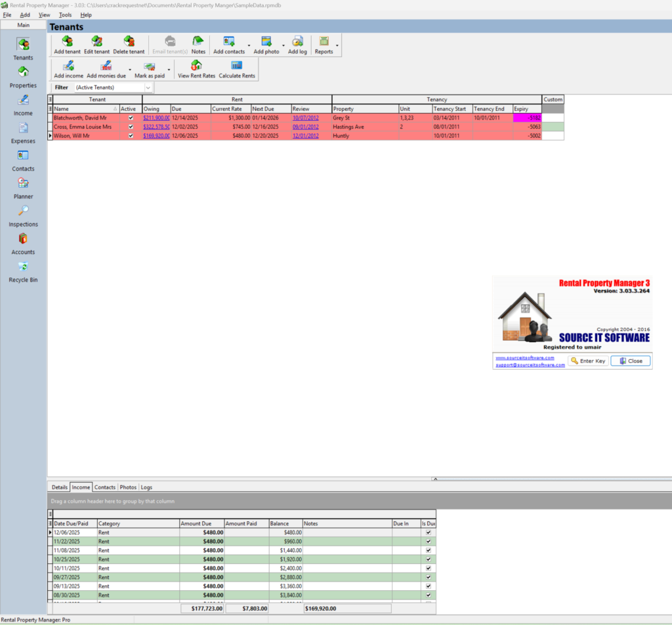The width and height of the screenshot is (672, 625).
Task: Toggle Is Due checkbox for 10/25/2025 rent
Action: pyautogui.click(x=428, y=559)
